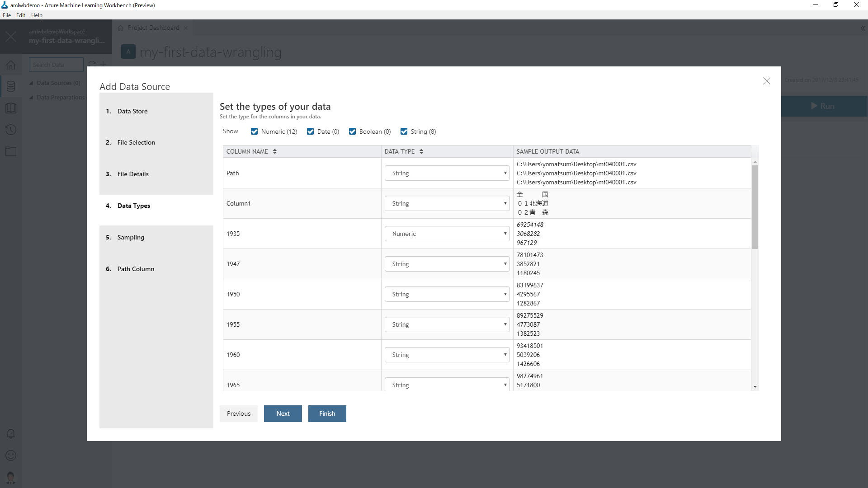Click the Previous button
868x488 pixels.
(x=238, y=413)
